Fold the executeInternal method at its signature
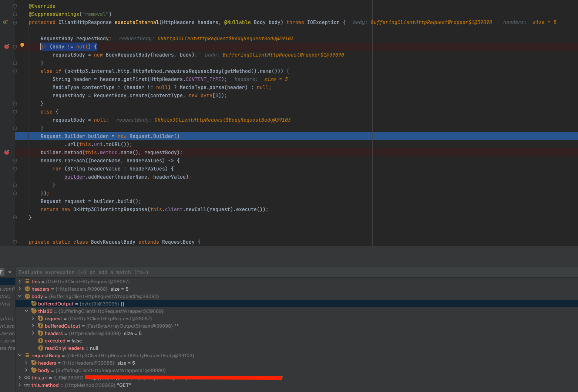The height and width of the screenshot is (392, 578). [x=15, y=22]
